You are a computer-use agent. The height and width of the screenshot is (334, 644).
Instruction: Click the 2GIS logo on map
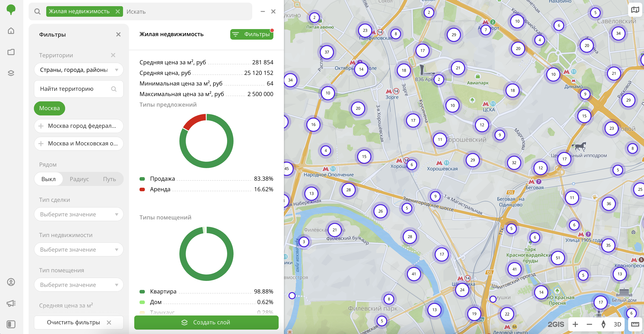click(x=556, y=325)
